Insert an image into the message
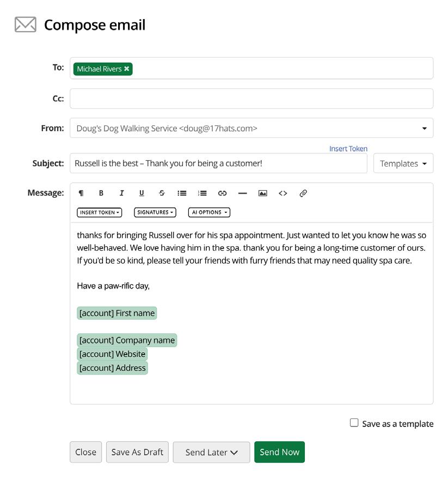The width and height of the screenshot is (448, 488). (262, 193)
